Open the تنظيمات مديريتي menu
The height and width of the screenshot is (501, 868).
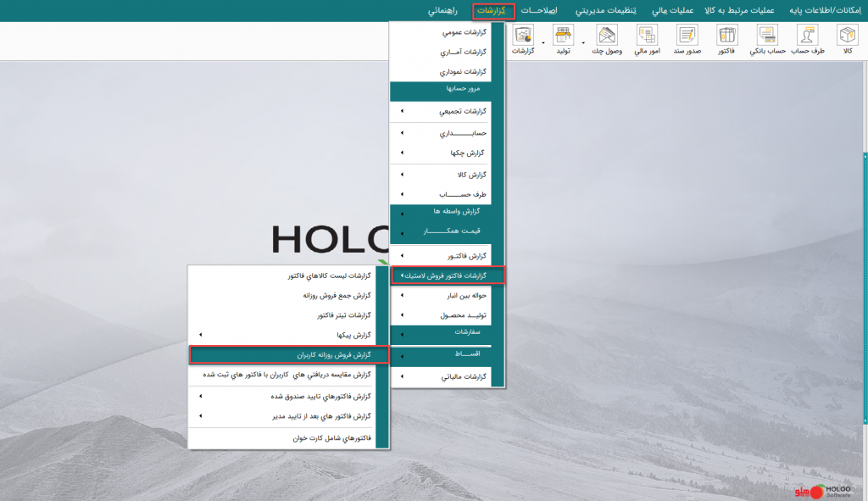605,10
